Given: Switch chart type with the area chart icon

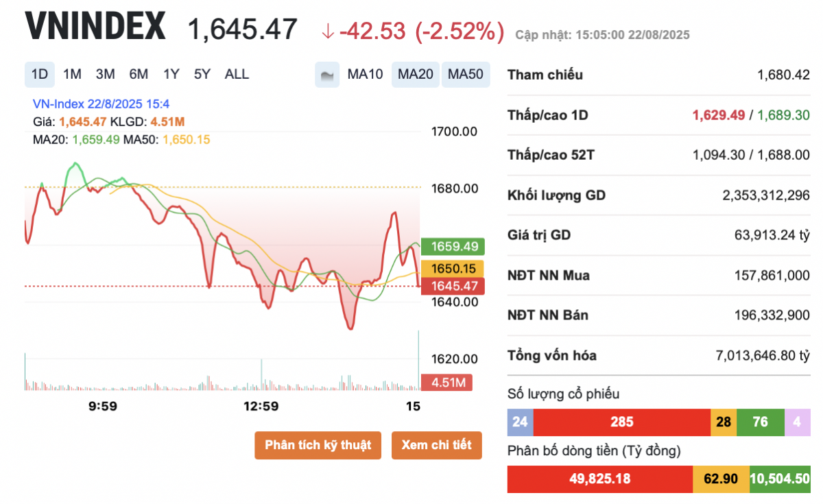Looking at the screenshot, I should pos(327,75).
